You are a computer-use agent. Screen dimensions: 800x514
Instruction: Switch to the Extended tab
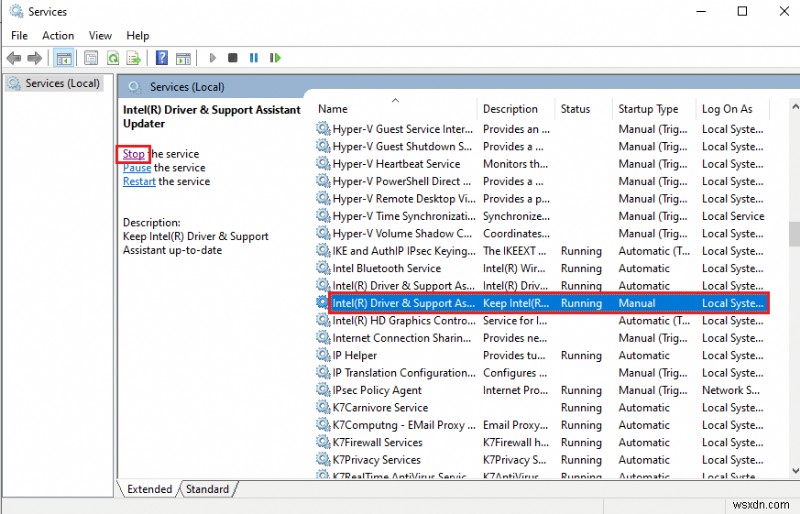pos(149,489)
